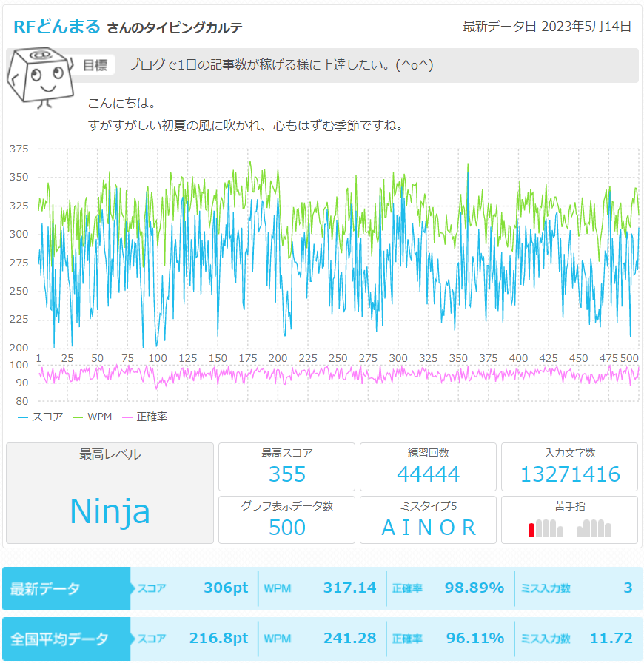Image resolution: width=644 pixels, height=663 pixels.
Task: Click latest WPM value 317.14
Action: 350,588
